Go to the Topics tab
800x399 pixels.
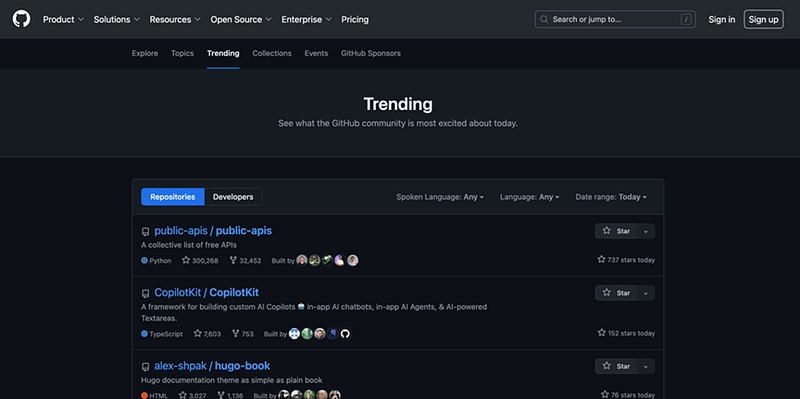183,53
